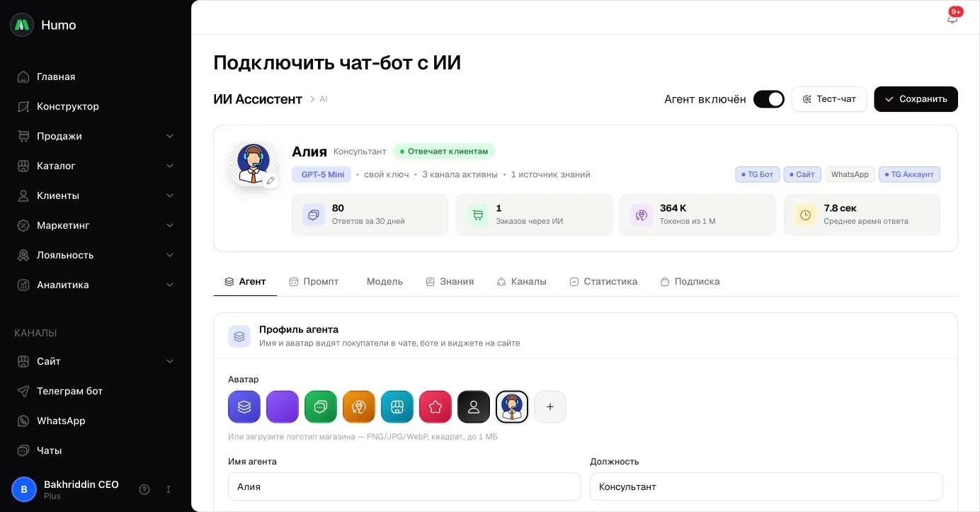This screenshot has width=980, height=512.
Task: Open the Тест-чат button
Action: 829,99
